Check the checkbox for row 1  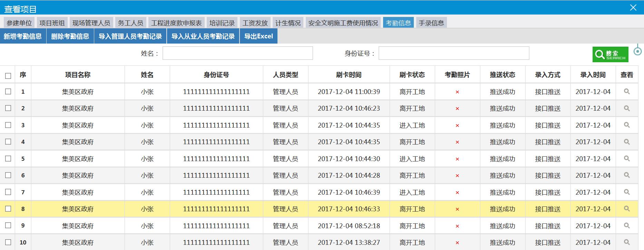(8, 92)
